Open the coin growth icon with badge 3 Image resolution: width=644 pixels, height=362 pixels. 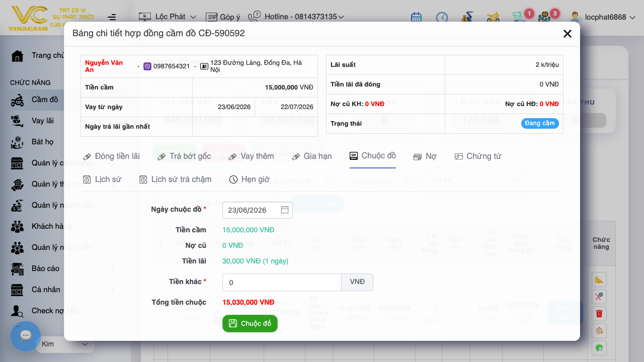(544, 17)
